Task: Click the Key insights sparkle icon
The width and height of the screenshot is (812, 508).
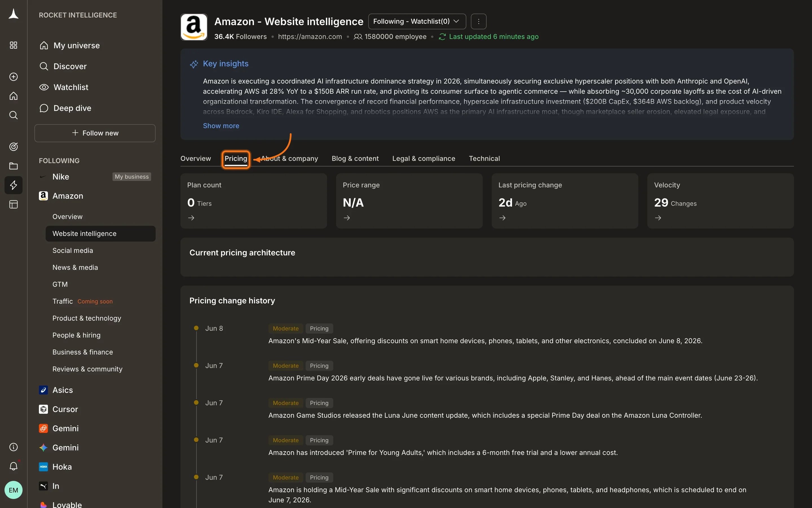Action: tap(194, 64)
